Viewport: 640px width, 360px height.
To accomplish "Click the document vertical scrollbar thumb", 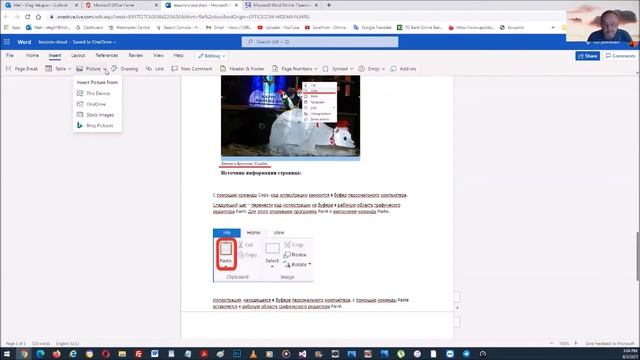I will tap(637, 256).
